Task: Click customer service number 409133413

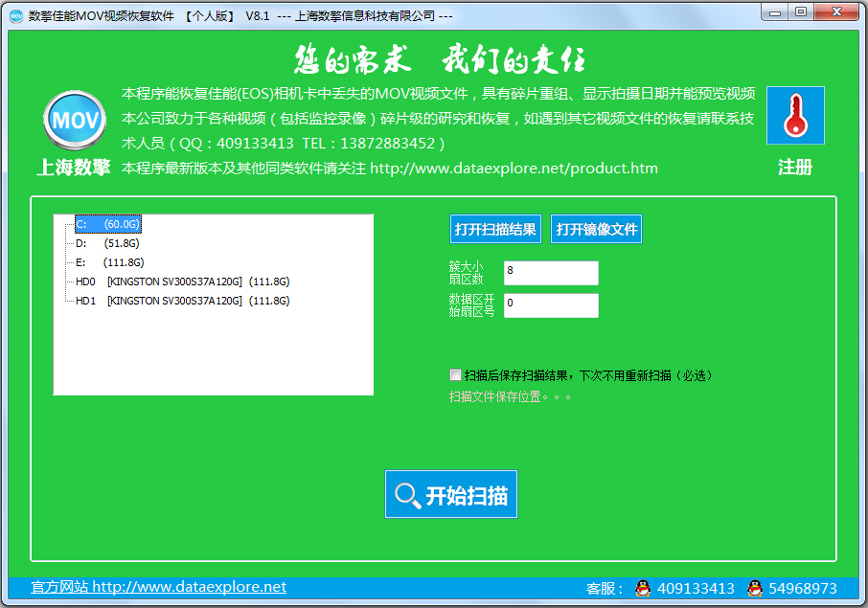Action: coord(696,588)
